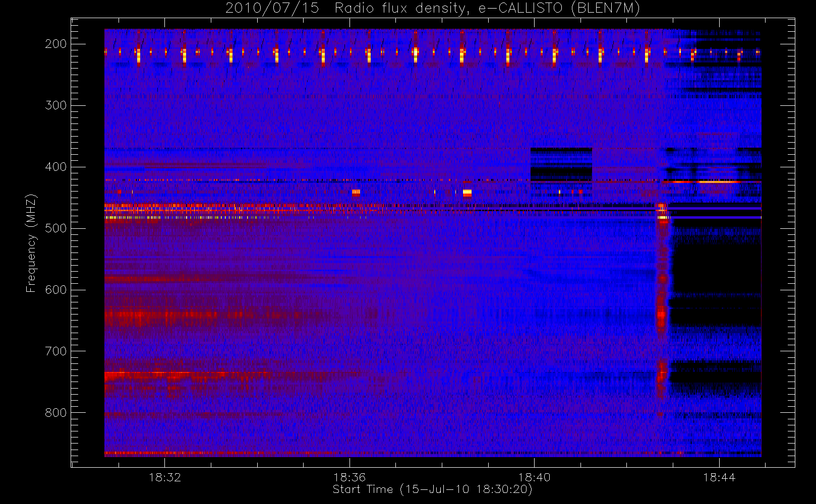Click the 300 frequency tick label
Viewport: 816px width, 504px height.
pos(56,105)
